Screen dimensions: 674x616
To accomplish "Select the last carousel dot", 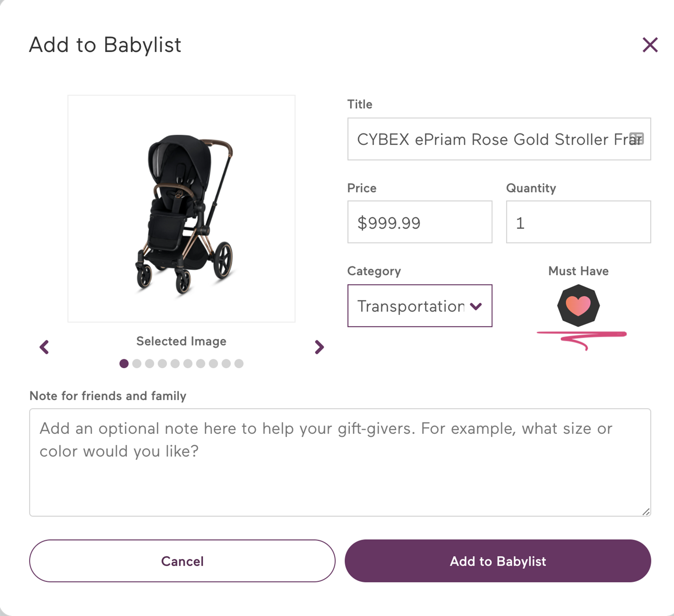I will [238, 364].
